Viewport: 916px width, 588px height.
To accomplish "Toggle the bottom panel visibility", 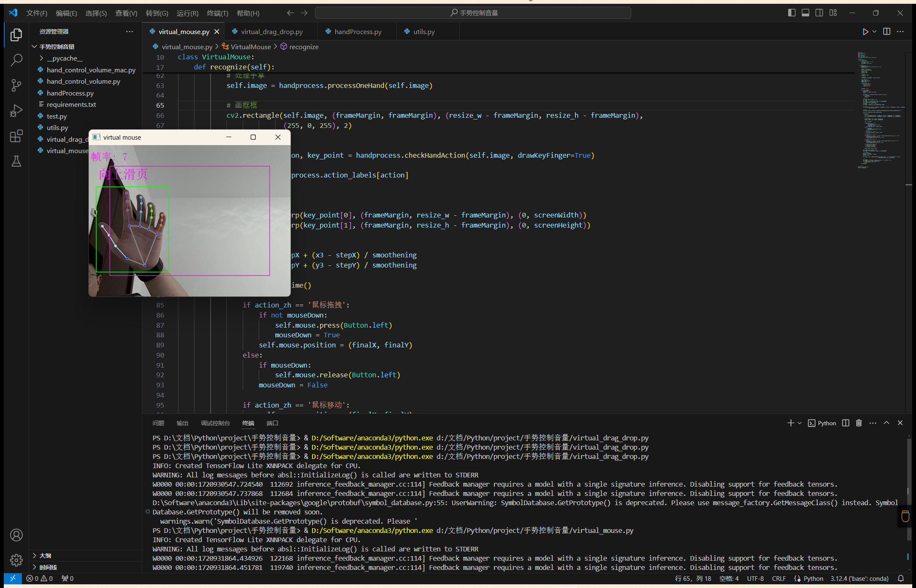I will pos(805,13).
